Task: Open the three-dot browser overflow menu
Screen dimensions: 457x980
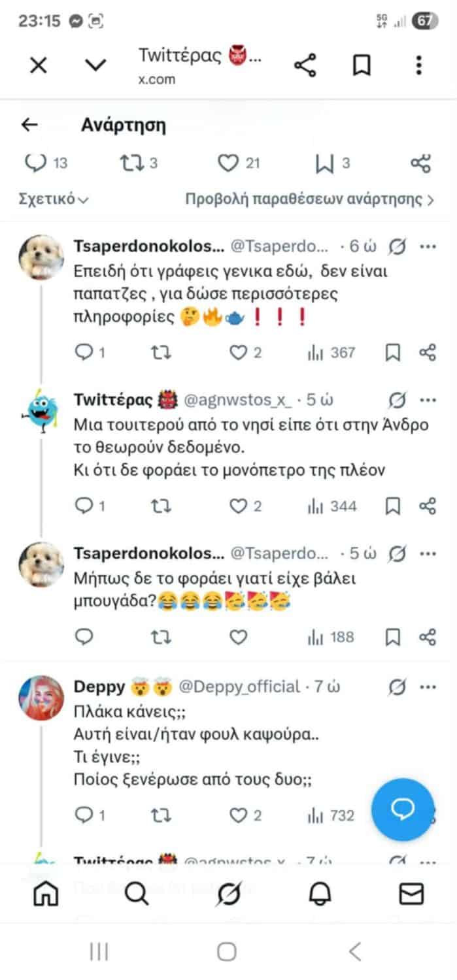Action: coord(419,65)
